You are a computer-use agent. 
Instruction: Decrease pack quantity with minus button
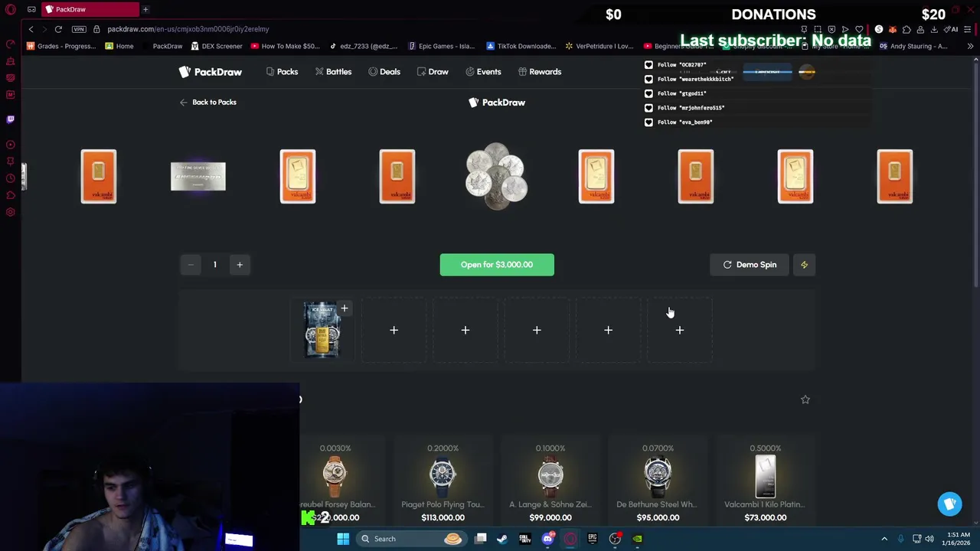191,265
